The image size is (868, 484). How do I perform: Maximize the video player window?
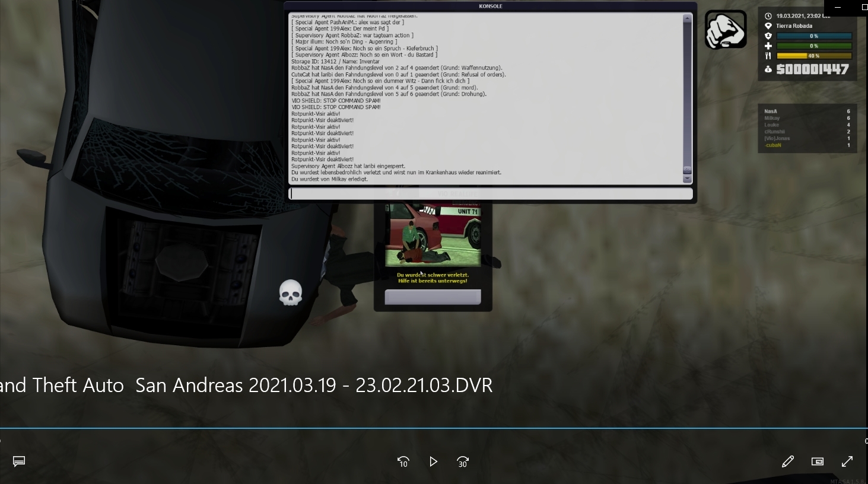coord(864,7)
